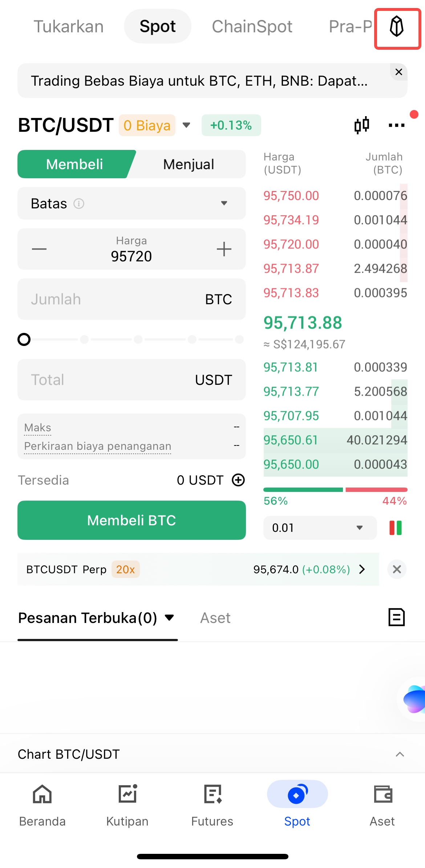Open the Batas order type dropdown
The height and width of the screenshot is (868, 425).
point(131,203)
